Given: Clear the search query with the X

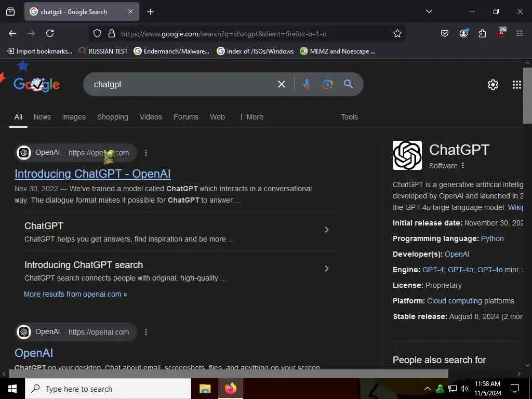Looking at the screenshot, I should (x=282, y=84).
